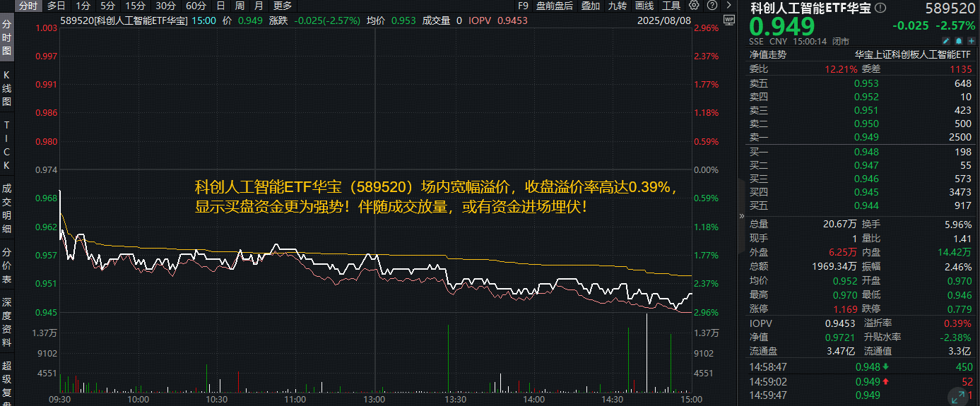Switch to the 月 monthly chart
Viewport: 980px width, 406px height.
coord(258,5)
